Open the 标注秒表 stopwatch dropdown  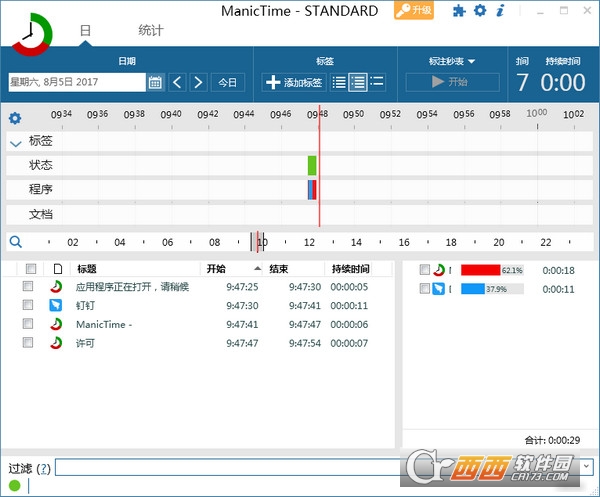pos(452,61)
